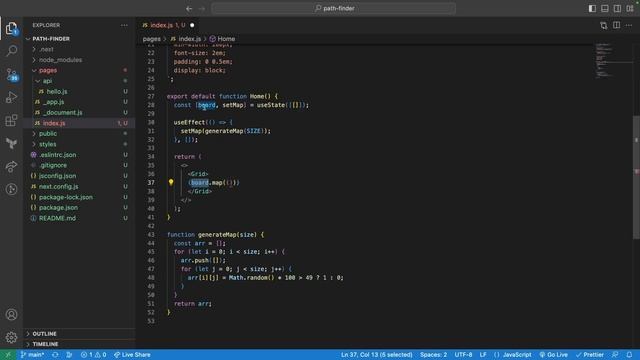Image resolution: width=640 pixels, height=360 pixels.
Task: Click the unsaved dot on index.js tab
Action: (x=192, y=25)
